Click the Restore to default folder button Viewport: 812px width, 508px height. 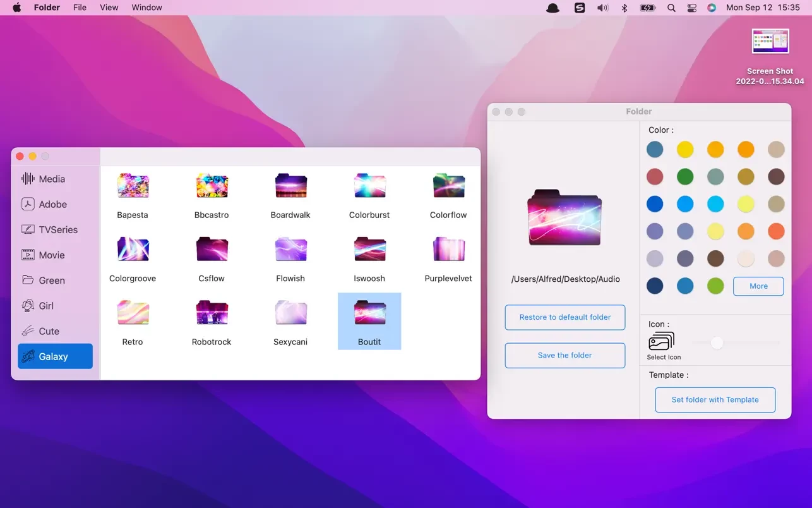[564, 317]
